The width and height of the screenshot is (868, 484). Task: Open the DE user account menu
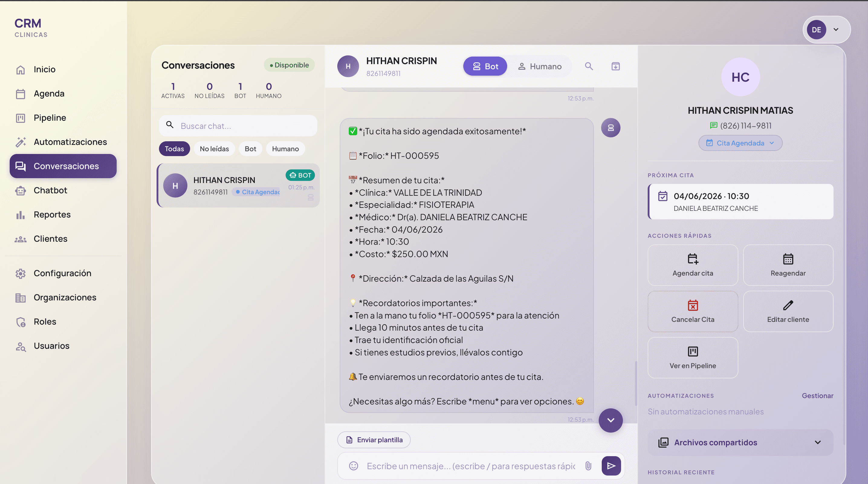(x=827, y=30)
